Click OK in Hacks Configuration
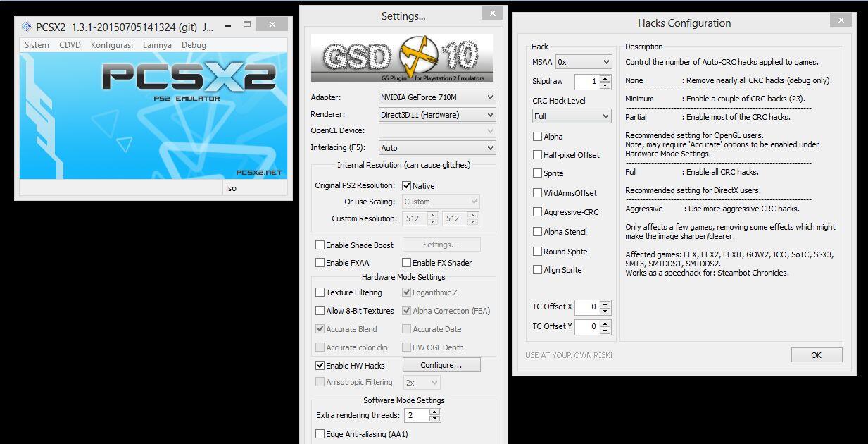Viewport: 868px width, 444px height. click(x=817, y=355)
